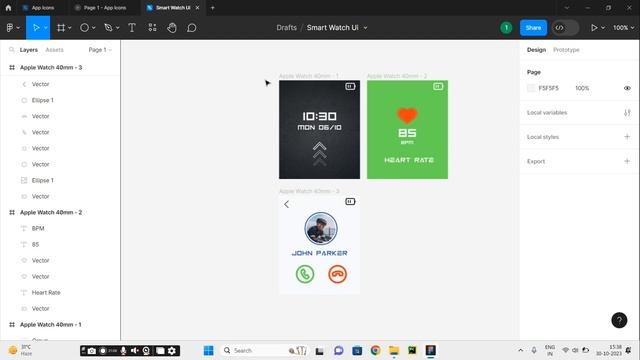Open File Explorer from the taskbar

394,351
